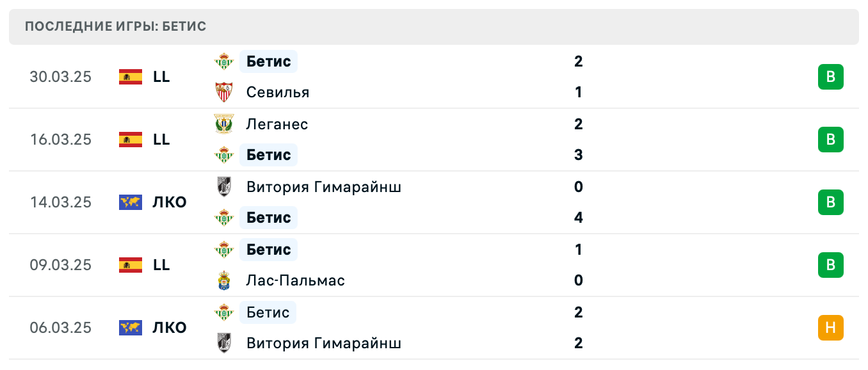Open the Бетис team name link
The image size is (868, 370).
(268, 61)
